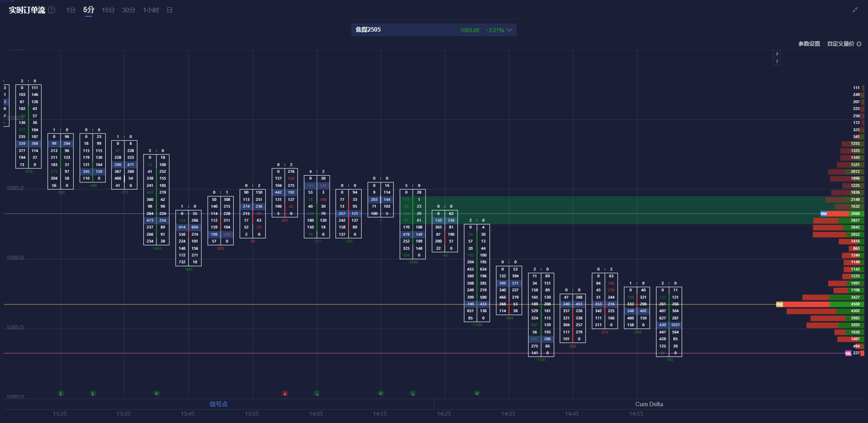This screenshot has width=868, height=423.
Task: Click the pink VAL label on volume profile
Action: [848, 353]
